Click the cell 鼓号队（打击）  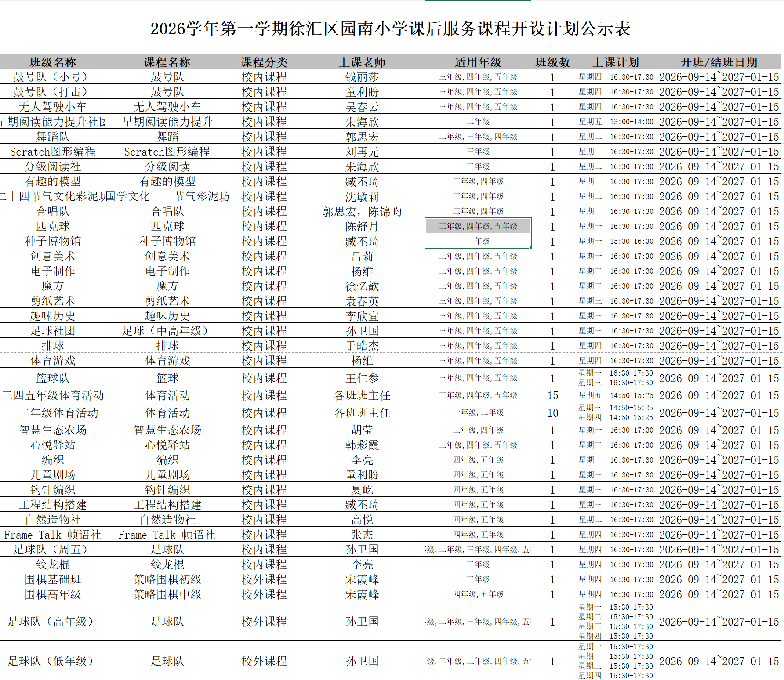click(x=53, y=92)
